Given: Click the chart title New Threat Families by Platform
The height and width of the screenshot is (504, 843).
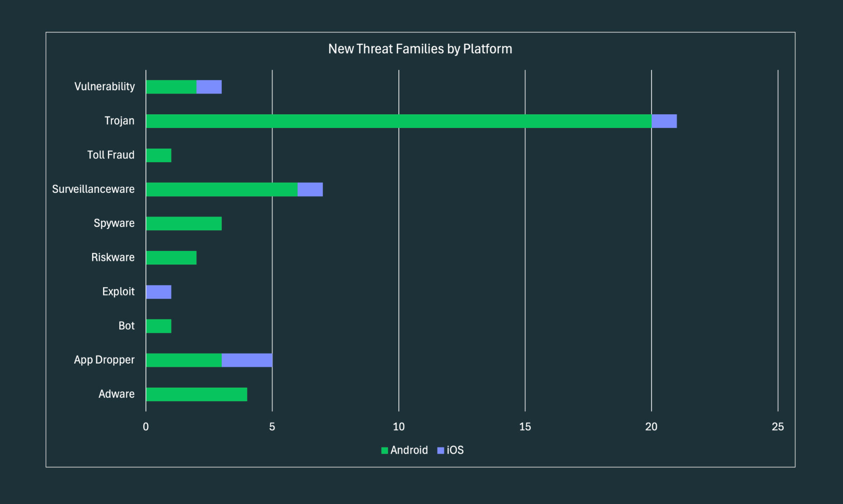Looking at the screenshot, I should [x=420, y=48].
